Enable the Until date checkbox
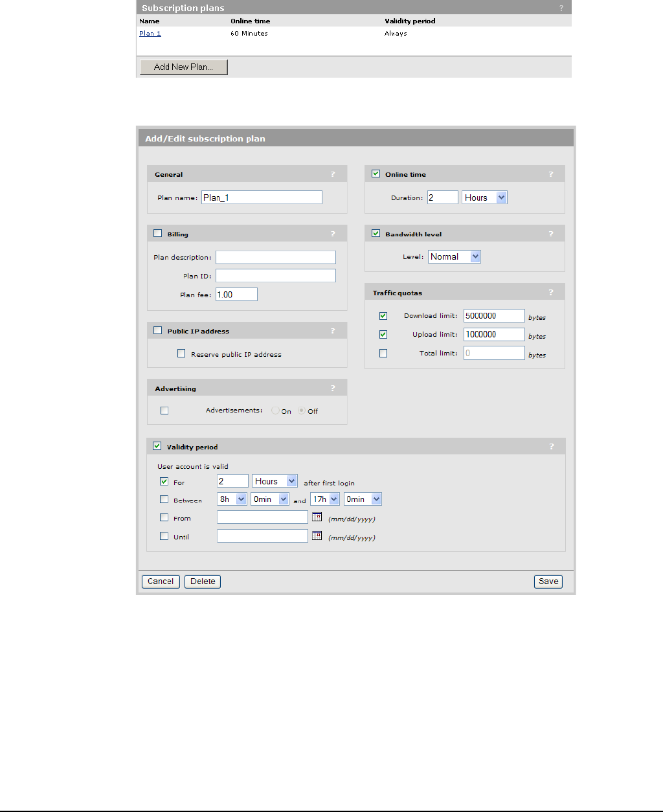Image resolution: width=663 pixels, height=812 pixels. (164, 536)
